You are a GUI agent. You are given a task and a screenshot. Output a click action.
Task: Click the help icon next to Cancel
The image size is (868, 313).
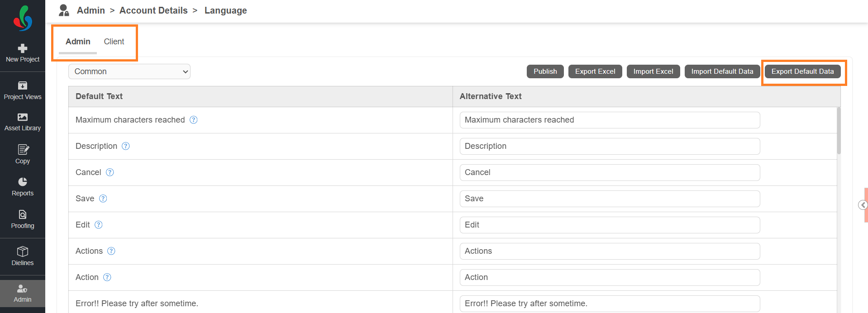coord(110,172)
